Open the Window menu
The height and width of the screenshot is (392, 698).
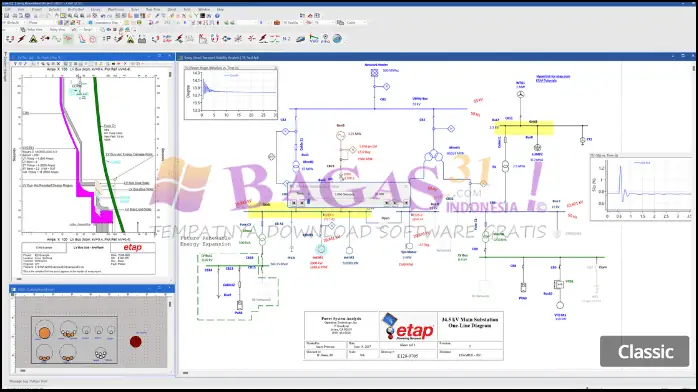pyautogui.click(x=204, y=9)
